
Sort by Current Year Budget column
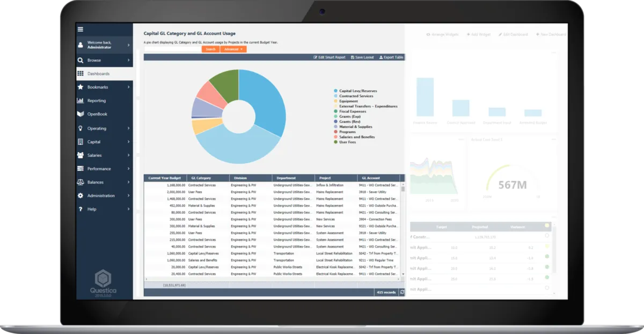tap(165, 178)
